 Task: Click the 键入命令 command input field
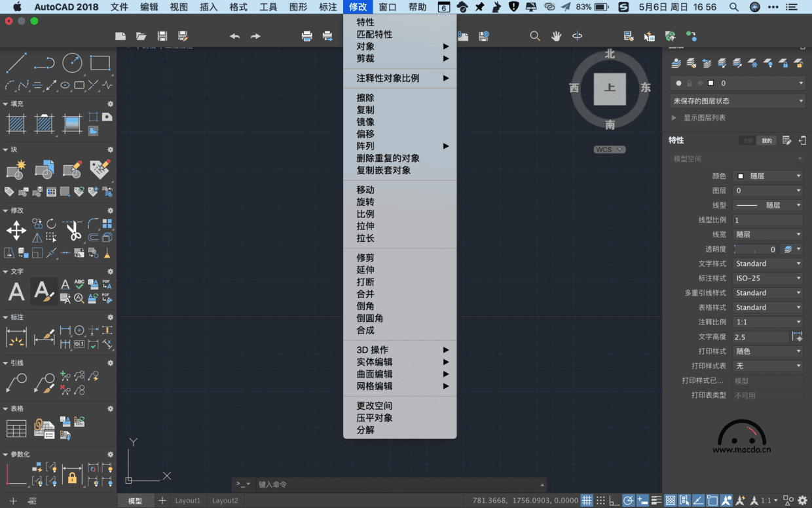pyautogui.click(x=393, y=484)
